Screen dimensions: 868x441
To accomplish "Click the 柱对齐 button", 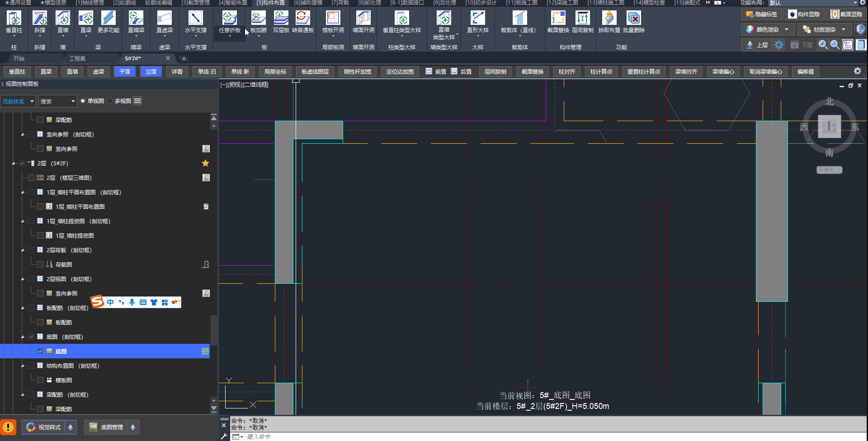I will (566, 71).
